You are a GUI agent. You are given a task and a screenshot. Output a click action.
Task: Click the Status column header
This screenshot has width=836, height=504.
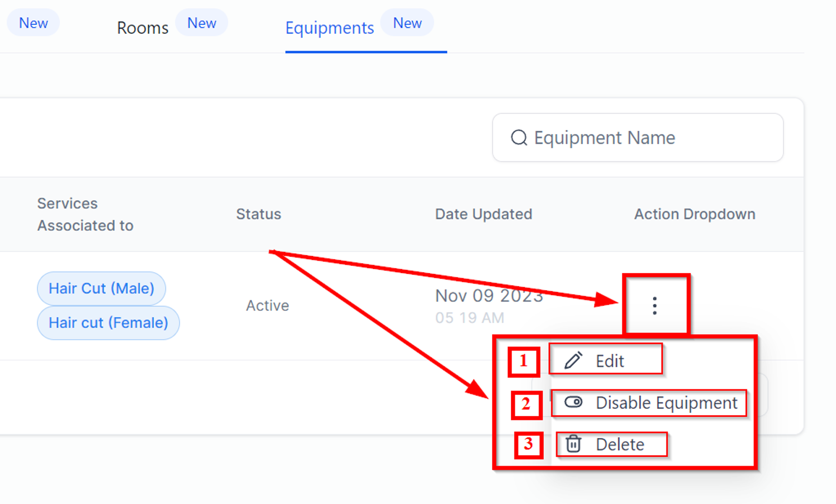[x=259, y=214]
